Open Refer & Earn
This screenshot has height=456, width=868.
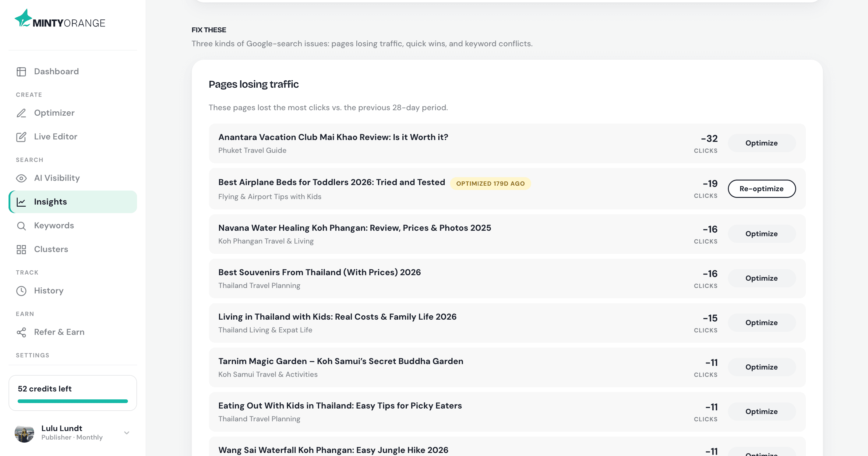coord(73,332)
